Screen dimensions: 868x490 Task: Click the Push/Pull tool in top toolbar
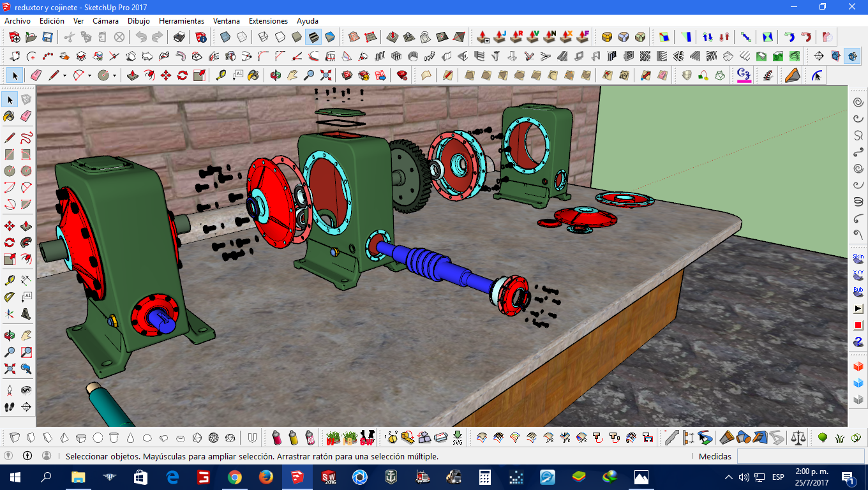coord(133,75)
